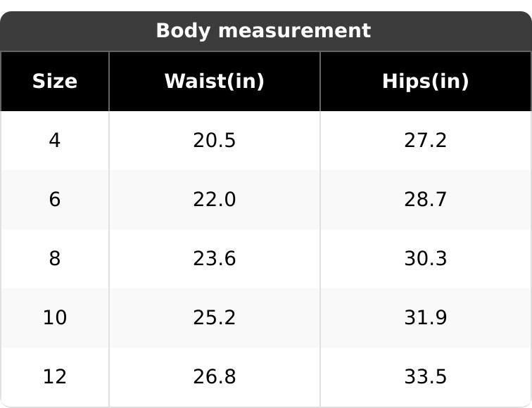Image resolution: width=532 pixels, height=408 pixels.
Task: Click waist value 22.0
Action: click(x=214, y=200)
